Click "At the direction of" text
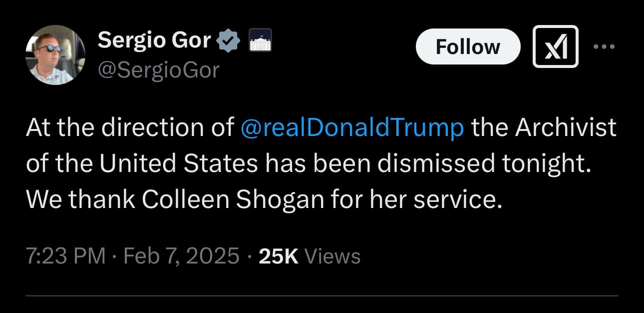Viewport: 644px width, 313px height. coord(130,128)
